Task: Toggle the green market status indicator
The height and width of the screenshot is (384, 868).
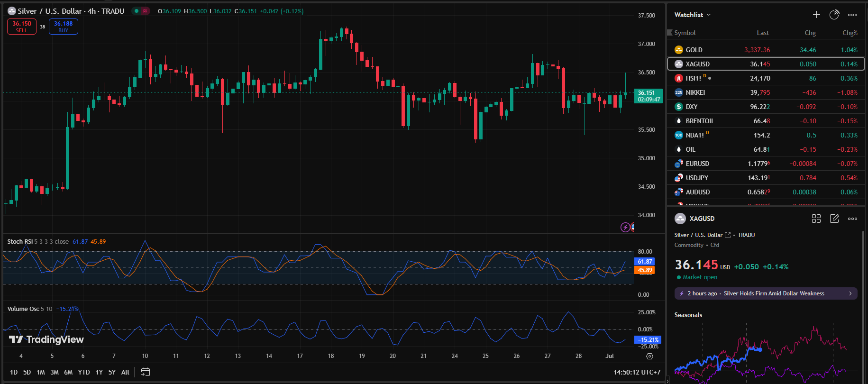Action: point(137,11)
